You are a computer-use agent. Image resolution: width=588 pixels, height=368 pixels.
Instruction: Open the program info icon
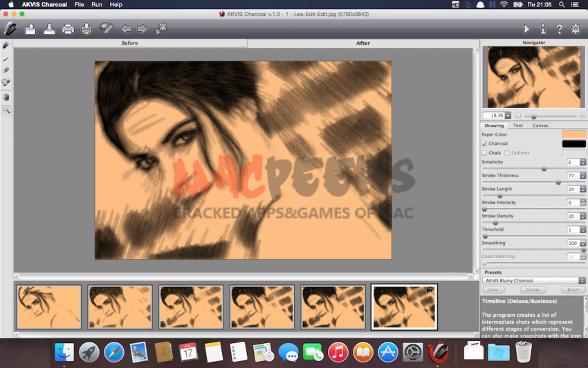click(x=543, y=29)
